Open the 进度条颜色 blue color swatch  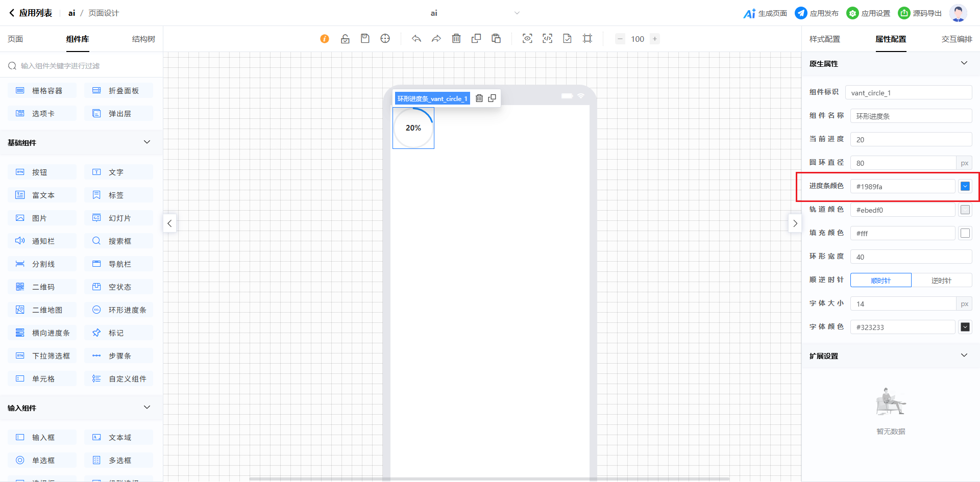965,187
